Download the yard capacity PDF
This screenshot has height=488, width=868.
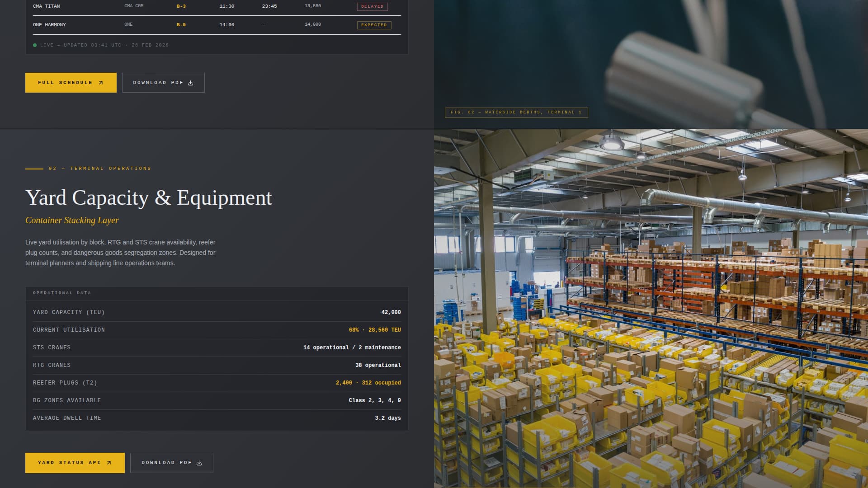[171, 463]
